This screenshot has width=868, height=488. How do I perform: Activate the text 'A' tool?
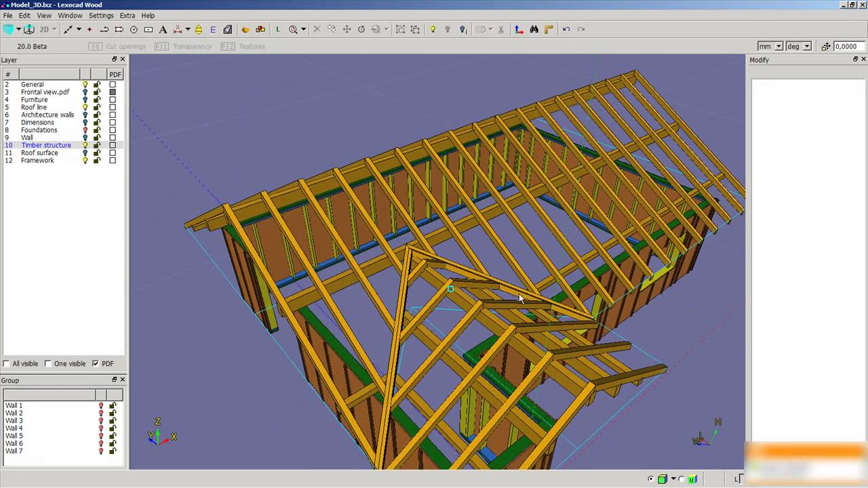tap(163, 29)
